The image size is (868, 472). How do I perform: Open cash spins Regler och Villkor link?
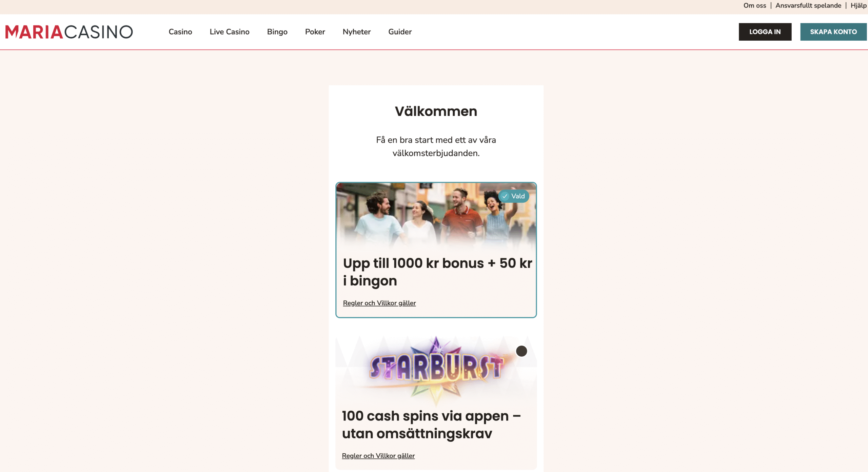tap(378, 456)
